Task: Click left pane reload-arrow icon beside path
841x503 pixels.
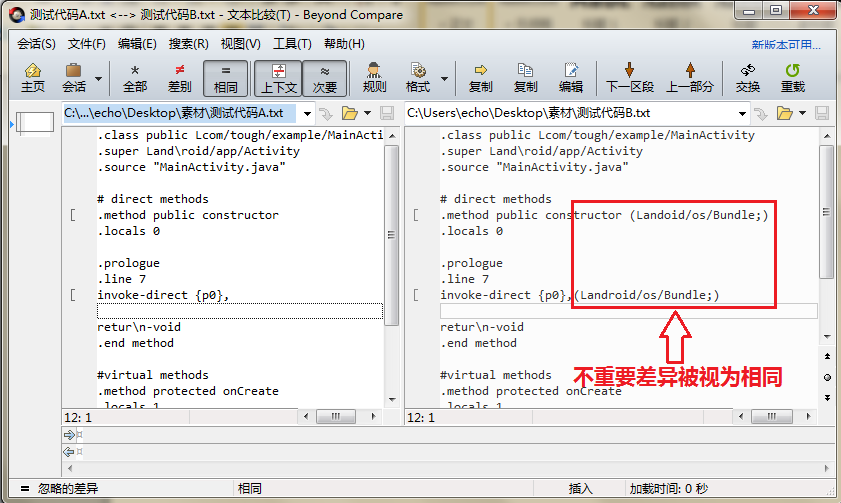Action: (326, 113)
